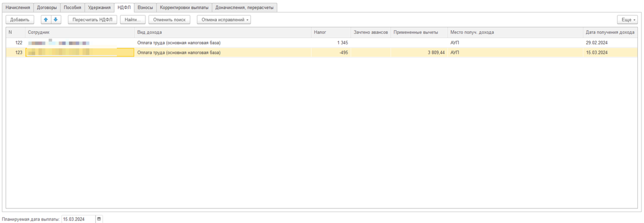
Task: Click the Отменить поиск button
Action: coord(169,20)
